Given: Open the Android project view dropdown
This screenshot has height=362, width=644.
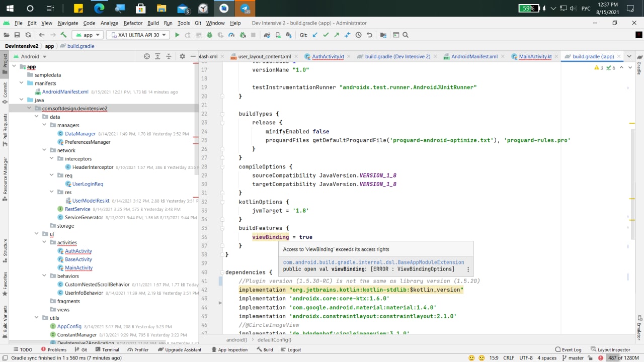Looking at the screenshot, I should (x=30, y=56).
